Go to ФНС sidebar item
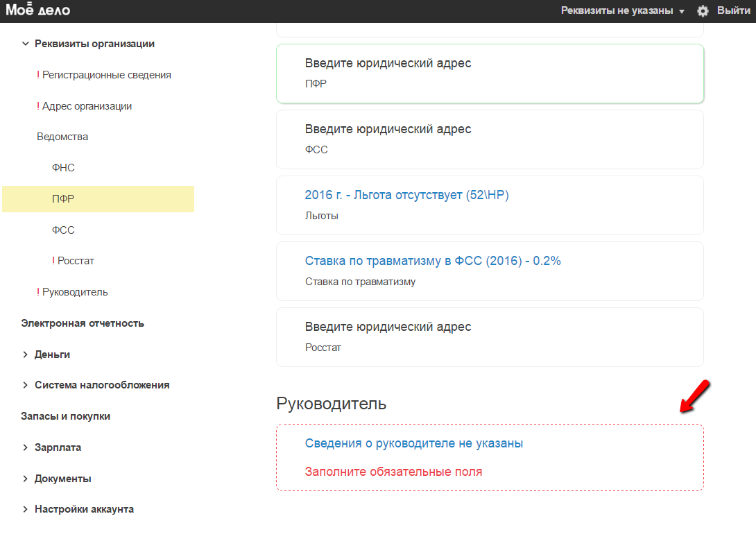This screenshot has height=539, width=756. pos(63,168)
